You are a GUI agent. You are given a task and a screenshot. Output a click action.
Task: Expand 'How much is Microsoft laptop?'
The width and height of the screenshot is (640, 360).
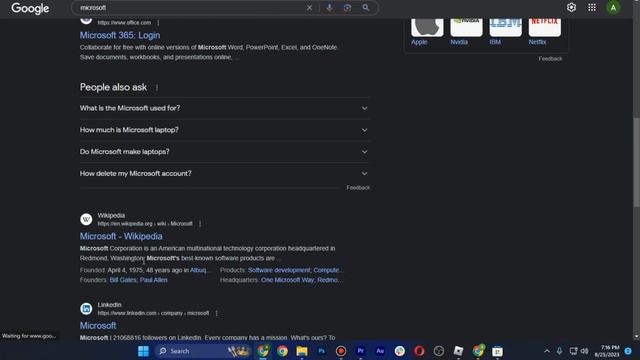point(224,130)
